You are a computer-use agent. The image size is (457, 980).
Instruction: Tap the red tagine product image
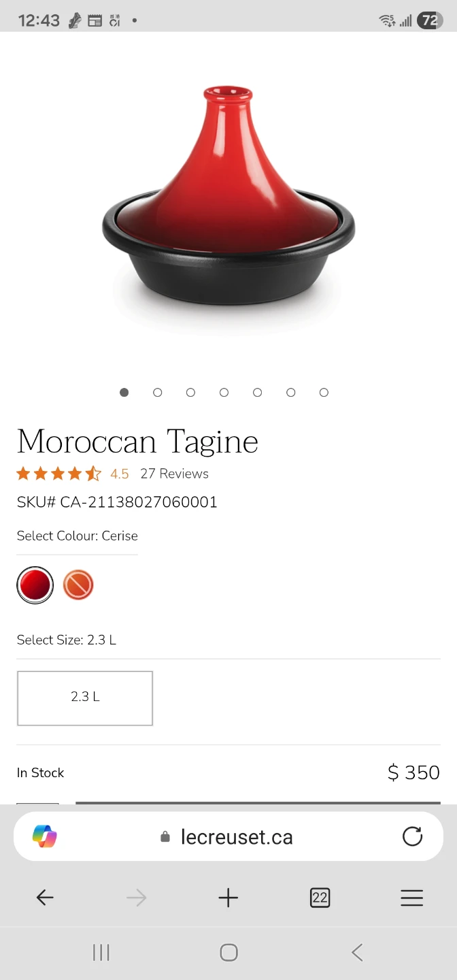tap(228, 197)
